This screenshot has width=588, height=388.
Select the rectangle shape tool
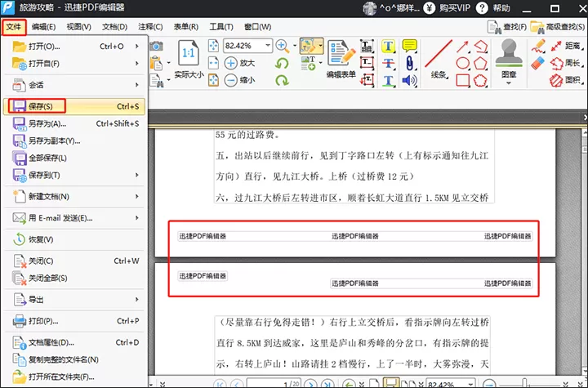pyautogui.click(x=463, y=80)
